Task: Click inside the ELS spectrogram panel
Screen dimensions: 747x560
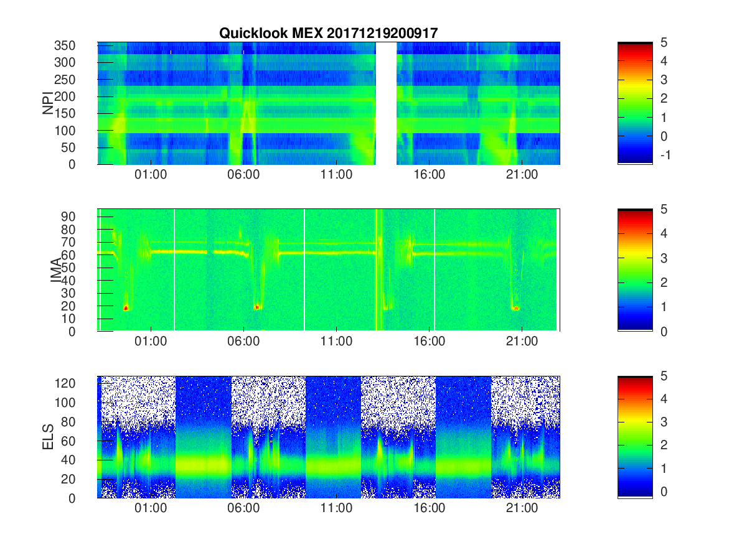Action: point(329,437)
